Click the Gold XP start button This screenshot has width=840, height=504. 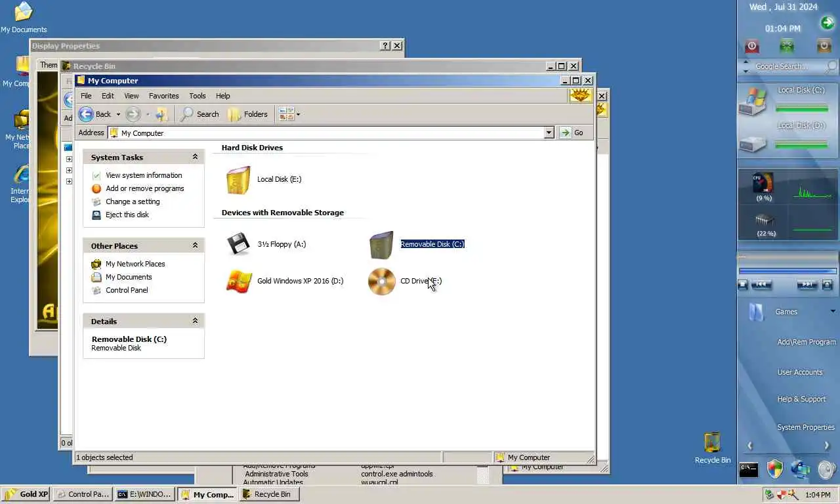coord(26,494)
